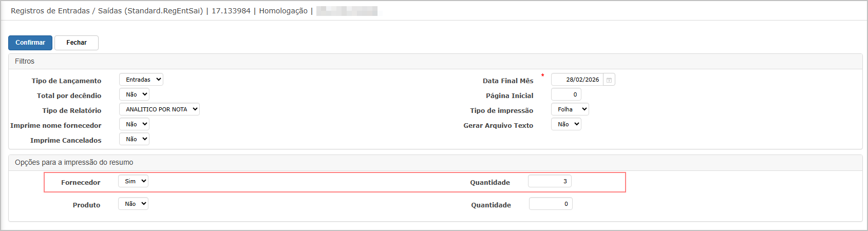
Task: Click the Fechar button
Action: [x=77, y=43]
